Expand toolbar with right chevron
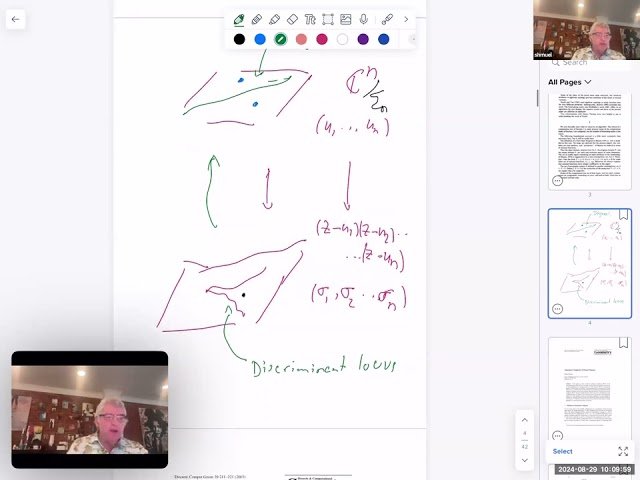This screenshot has height=480, width=640. 406,19
